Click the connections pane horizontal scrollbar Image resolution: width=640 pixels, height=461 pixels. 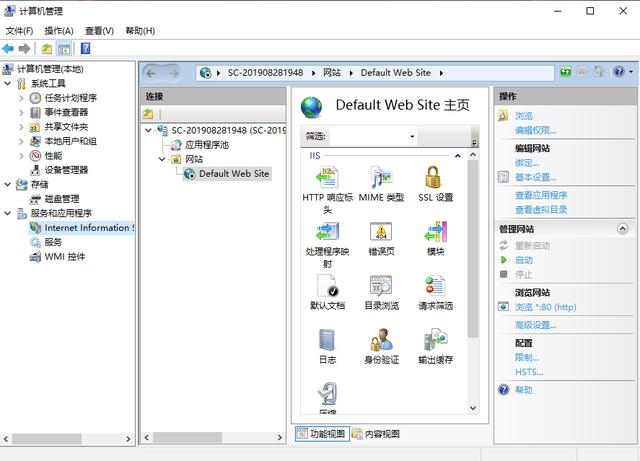(x=188, y=438)
